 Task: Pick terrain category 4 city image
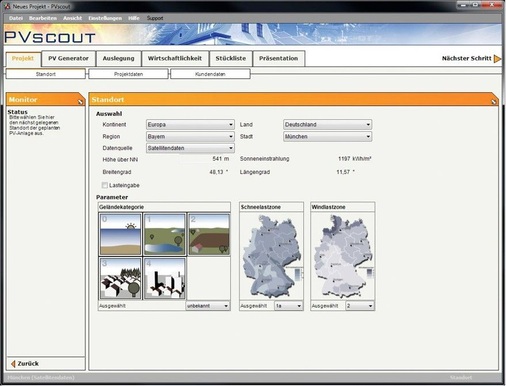coord(165,278)
